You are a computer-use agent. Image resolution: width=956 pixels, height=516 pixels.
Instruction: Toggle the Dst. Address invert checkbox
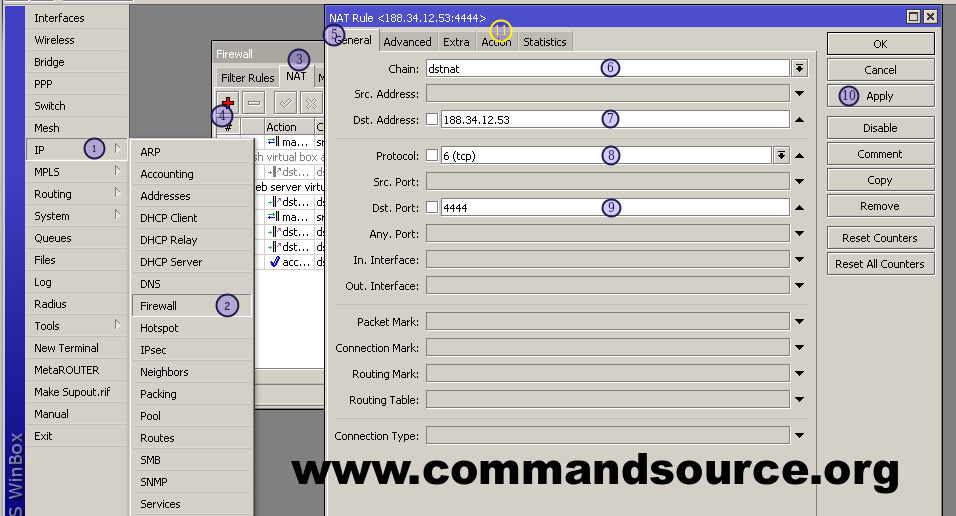[x=432, y=120]
